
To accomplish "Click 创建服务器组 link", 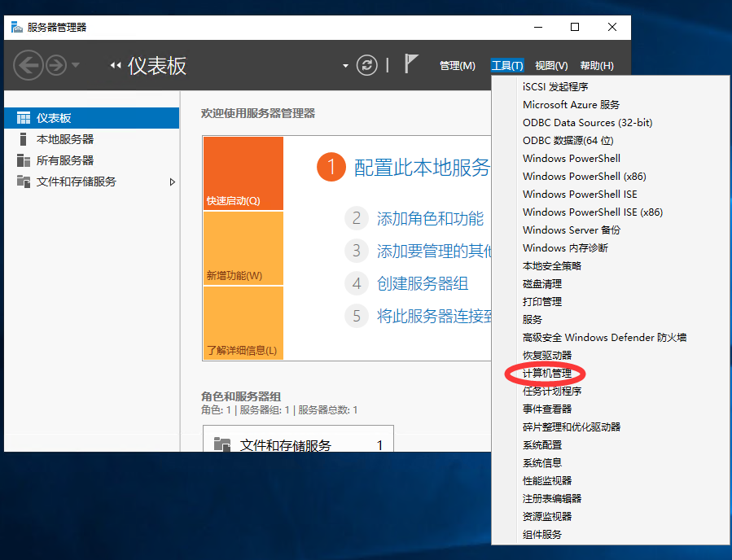I will click(x=423, y=283).
